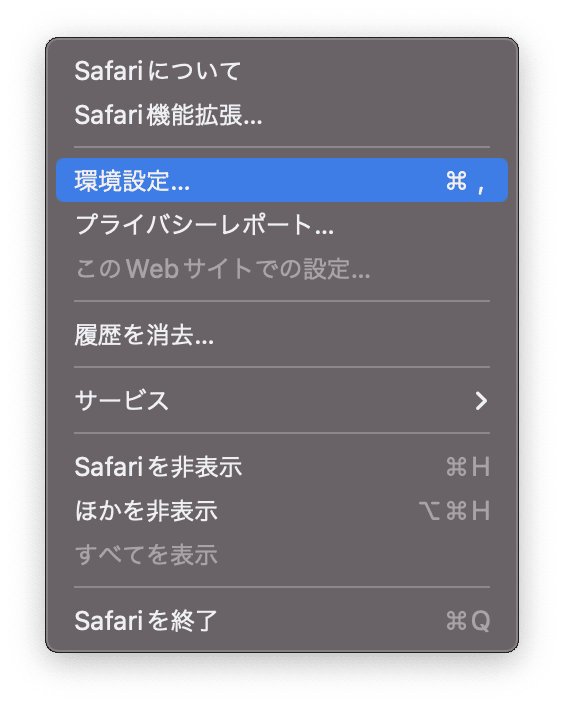Show the Safari privacy report entry
The height and width of the screenshot is (706, 564).
pyautogui.click(x=282, y=224)
